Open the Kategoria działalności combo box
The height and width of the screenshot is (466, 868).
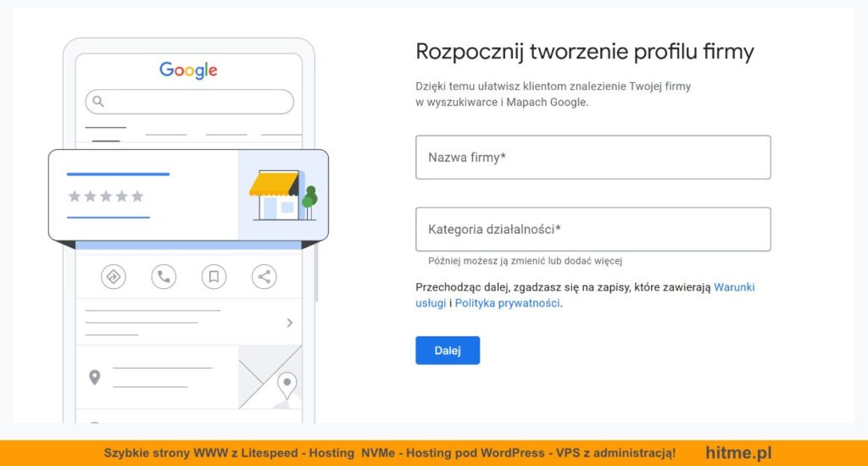tap(593, 230)
